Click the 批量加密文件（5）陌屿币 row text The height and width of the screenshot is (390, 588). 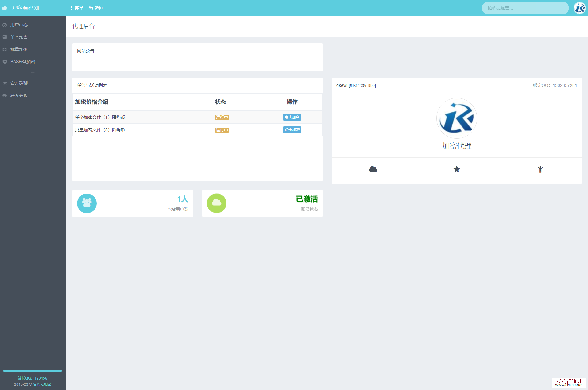pos(100,130)
